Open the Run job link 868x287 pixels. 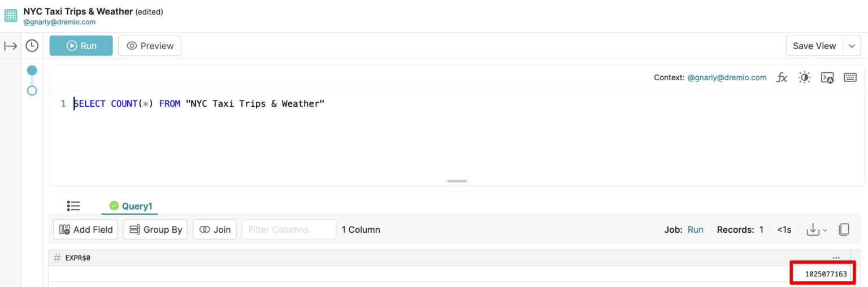click(x=696, y=229)
